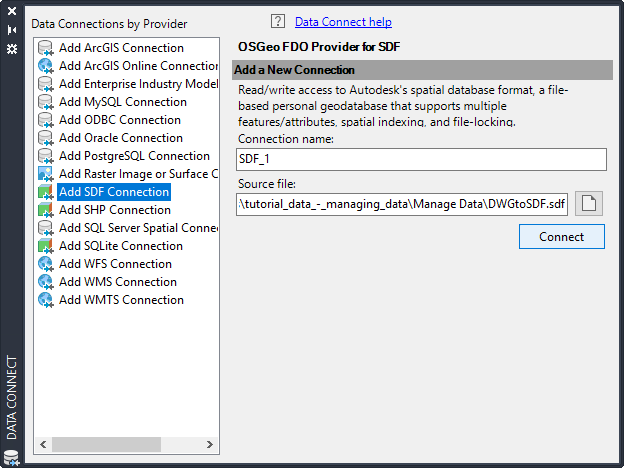Select Add MySQL Connection
This screenshot has height=468, width=624.
click(122, 102)
